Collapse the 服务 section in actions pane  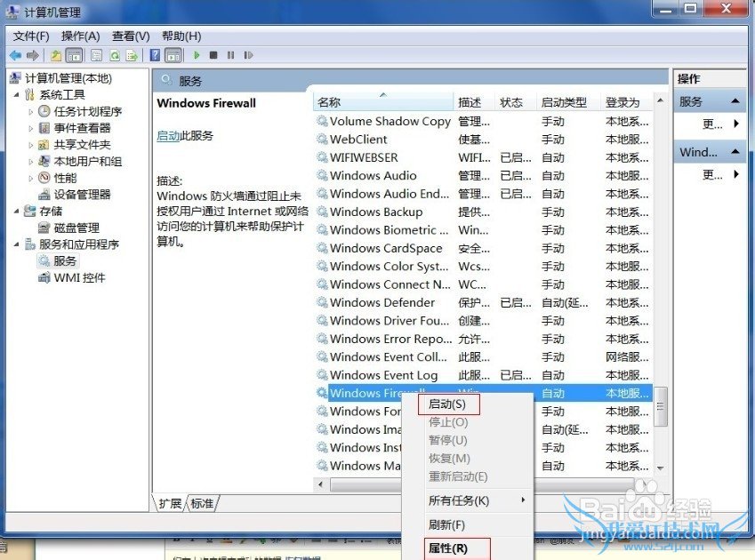pos(735,101)
